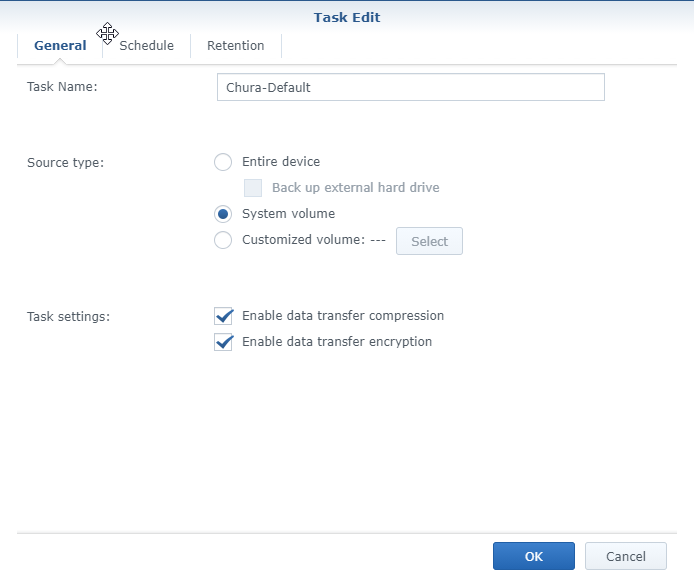Select the Customized volume radio button

[223, 240]
